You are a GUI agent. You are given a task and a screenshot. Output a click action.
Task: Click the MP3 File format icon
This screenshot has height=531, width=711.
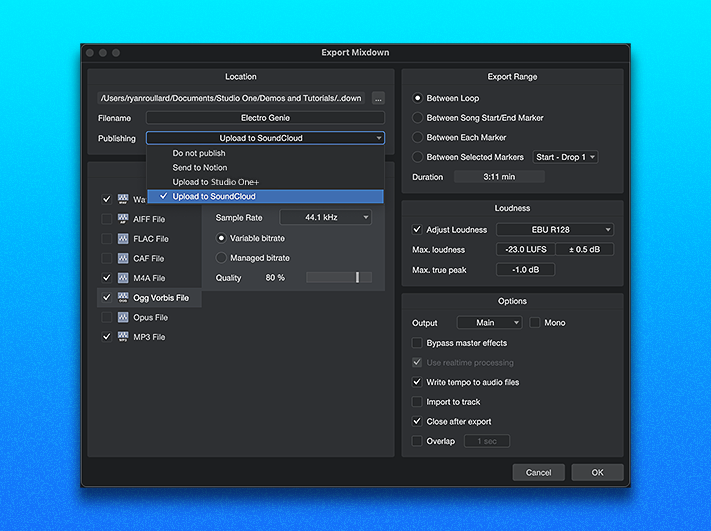123,337
